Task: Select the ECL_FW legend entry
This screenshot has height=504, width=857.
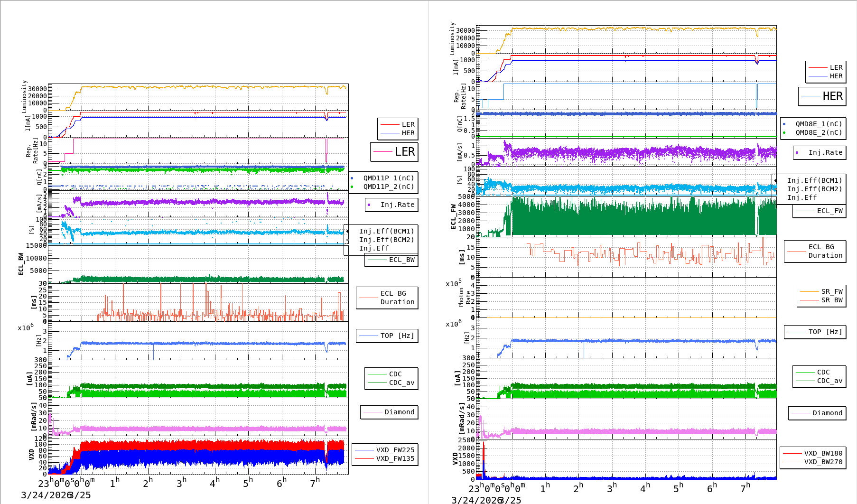Action: tap(829, 211)
